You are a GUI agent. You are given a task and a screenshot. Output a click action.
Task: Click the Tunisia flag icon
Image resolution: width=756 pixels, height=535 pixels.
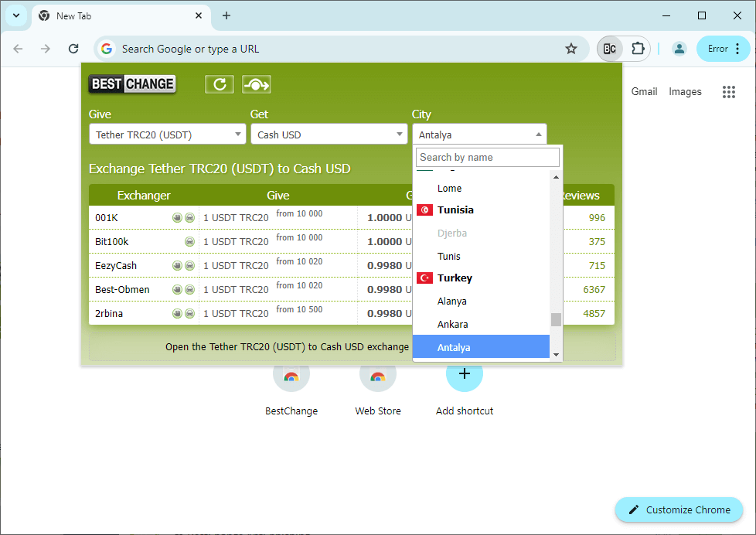[x=425, y=210]
